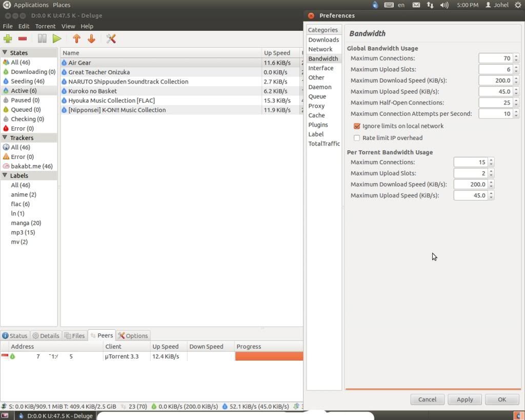
Task: Open Preferences via the tools toolbar icon
Action: click(x=111, y=39)
